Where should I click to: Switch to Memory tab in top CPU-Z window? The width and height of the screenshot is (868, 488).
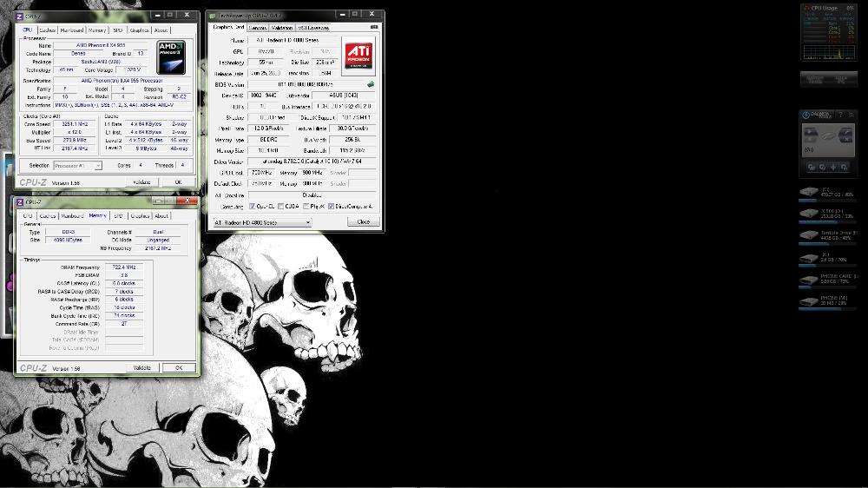point(97,30)
